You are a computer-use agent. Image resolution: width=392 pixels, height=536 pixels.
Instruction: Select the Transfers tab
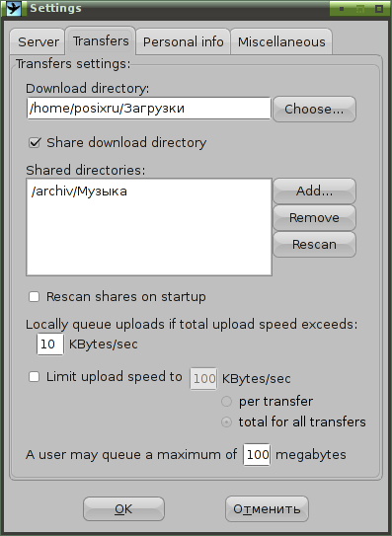pos(101,40)
